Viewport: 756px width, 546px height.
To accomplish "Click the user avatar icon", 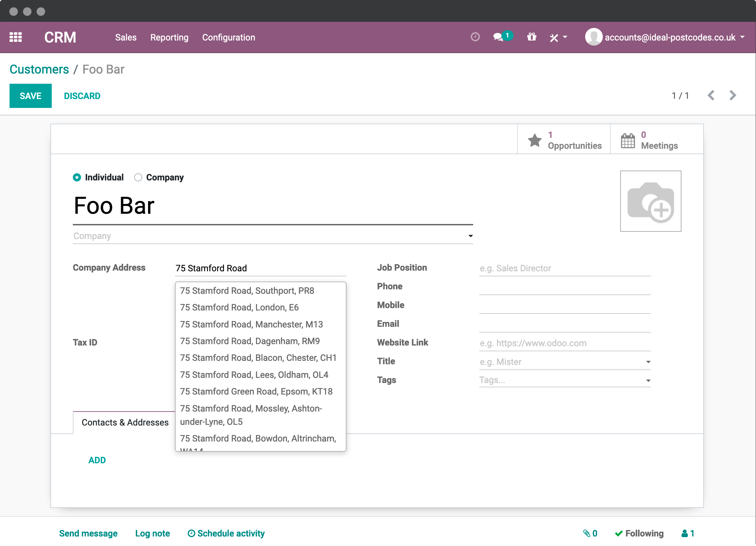I will [x=594, y=37].
